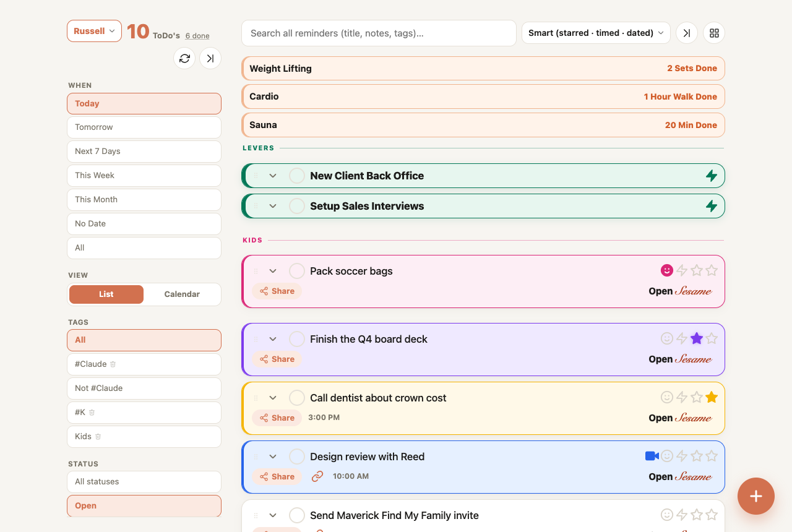Check the circle for Design review with Reed
The height and width of the screenshot is (532, 792).
297,457
